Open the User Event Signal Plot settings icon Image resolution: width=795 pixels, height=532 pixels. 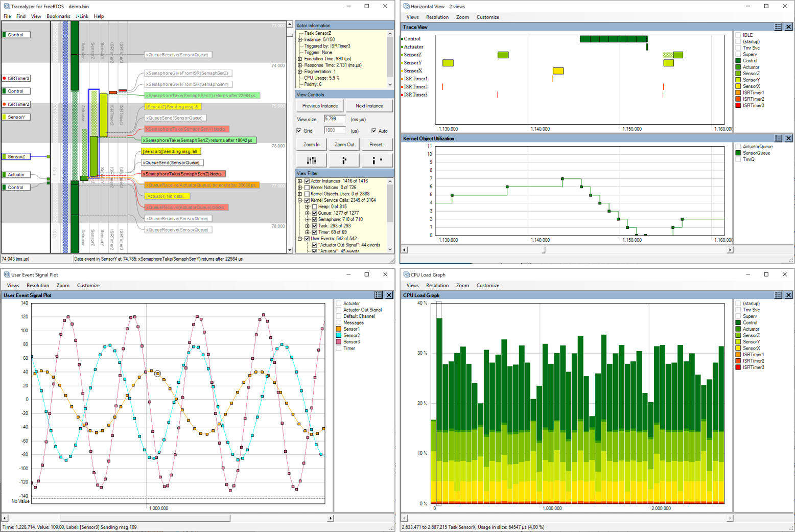pyautogui.click(x=378, y=295)
